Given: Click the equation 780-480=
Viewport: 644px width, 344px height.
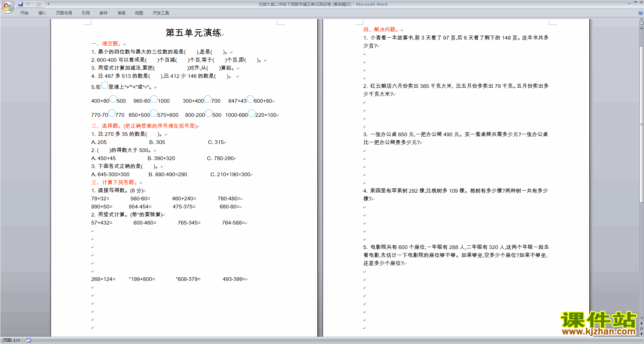Looking at the screenshot, I should point(229,199).
